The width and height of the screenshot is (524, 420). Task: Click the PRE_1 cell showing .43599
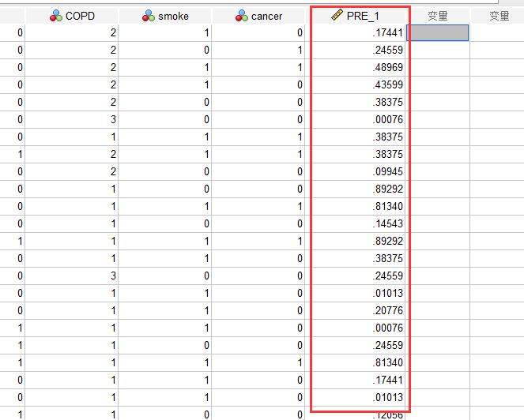pyautogui.click(x=356, y=84)
